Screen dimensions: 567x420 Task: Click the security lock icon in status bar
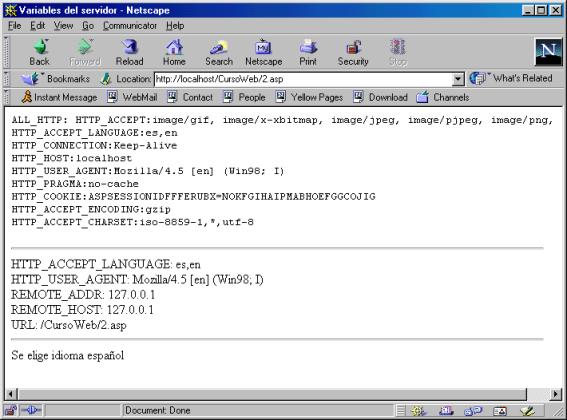coord(11,411)
